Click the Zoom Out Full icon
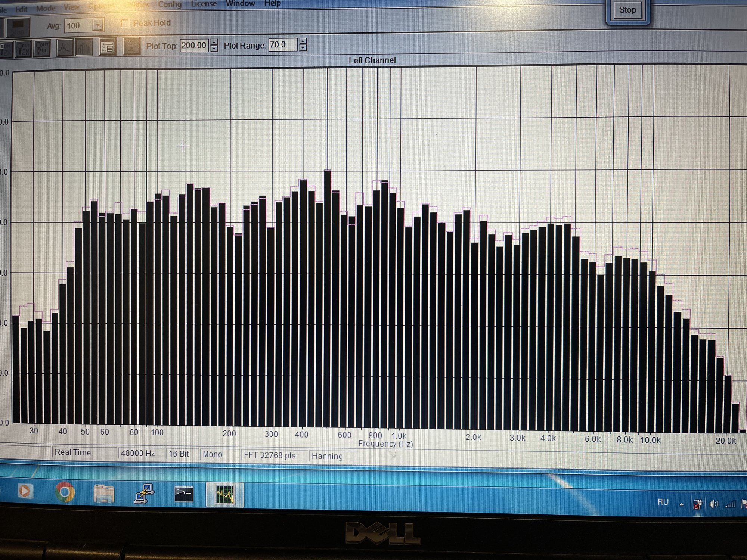 [41, 49]
